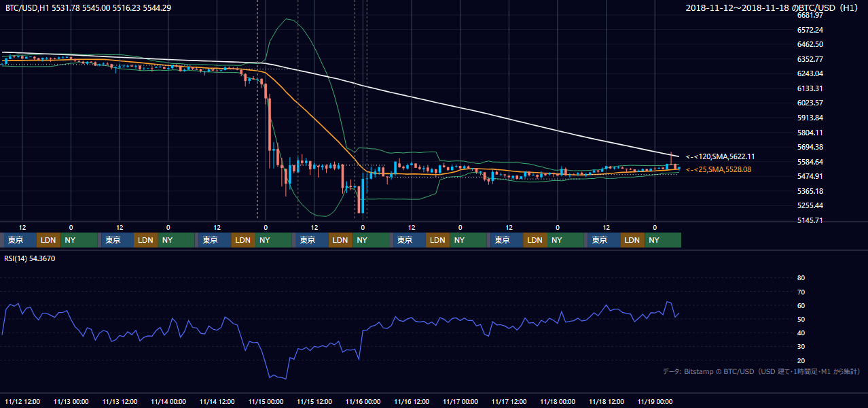Pick price axis value 5913.84
The width and height of the screenshot is (868, 408).
(810, 118)
